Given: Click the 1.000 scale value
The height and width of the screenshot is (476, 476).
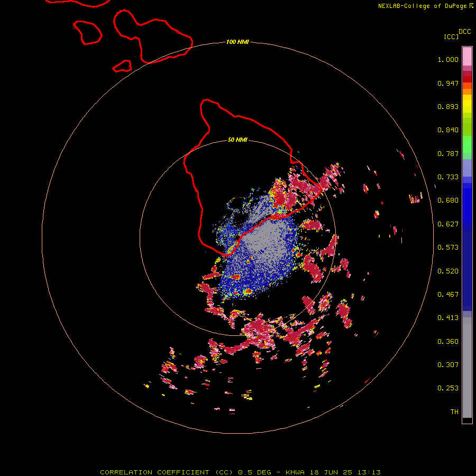Looking at the screenshot, I should click(448, 59).
